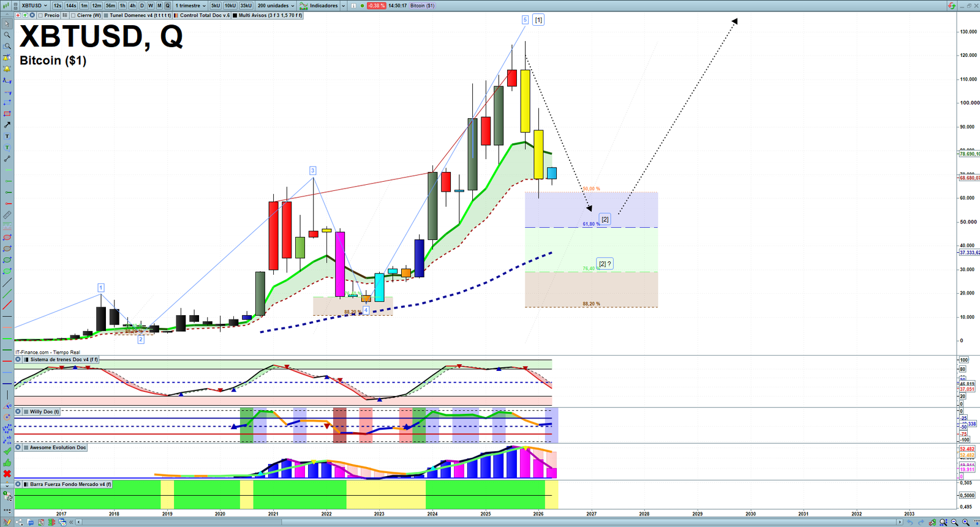
Task: Open the XBTUSD symbol dropdown
Action: click(34, 6)
